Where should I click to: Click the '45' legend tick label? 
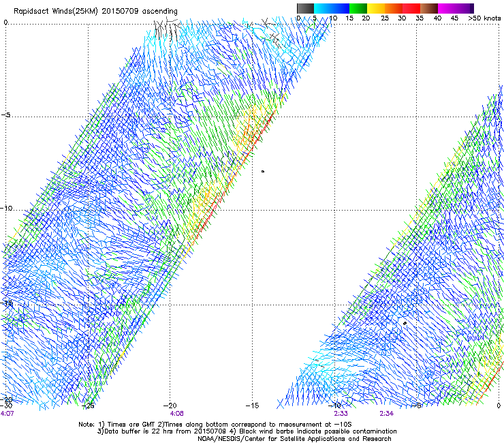(x=454, y=18)
